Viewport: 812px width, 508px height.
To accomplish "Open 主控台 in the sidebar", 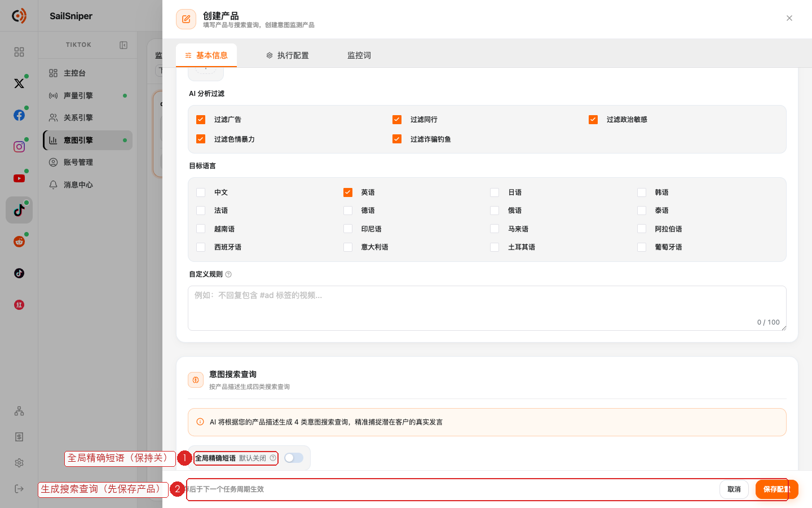I will (x=87, y=73).
